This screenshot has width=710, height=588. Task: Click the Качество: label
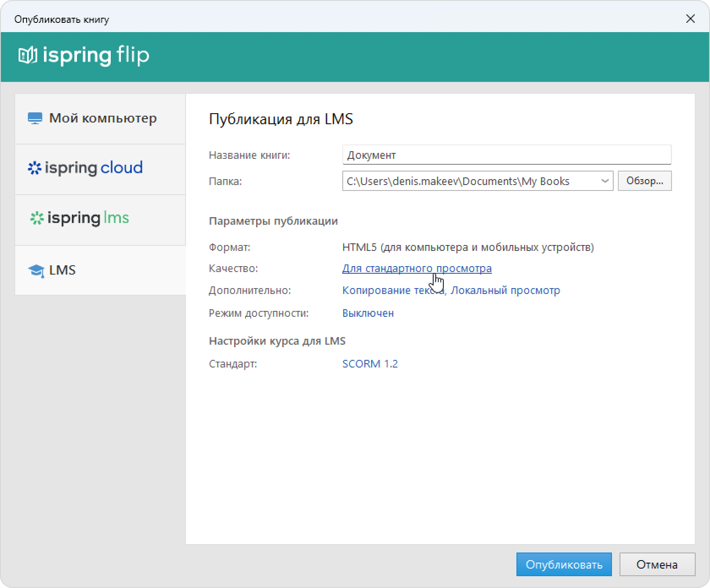click(x=233, y=269)
